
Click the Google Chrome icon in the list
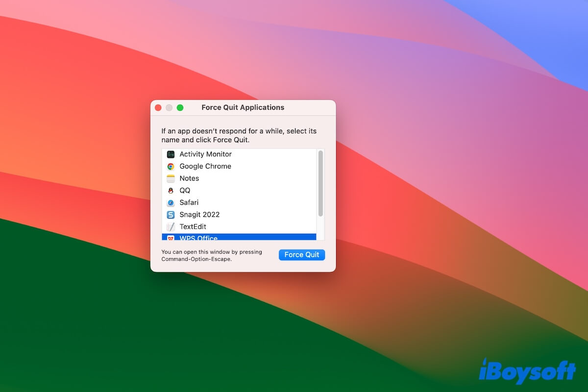pyautogui.click(x=171, y=166)
